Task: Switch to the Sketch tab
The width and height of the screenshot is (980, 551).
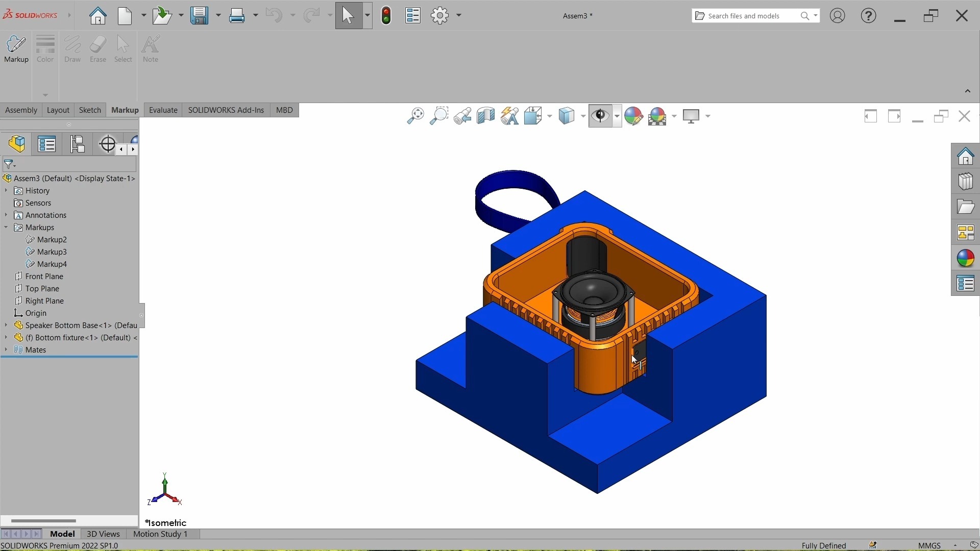Action: click(x=90, y=110)
